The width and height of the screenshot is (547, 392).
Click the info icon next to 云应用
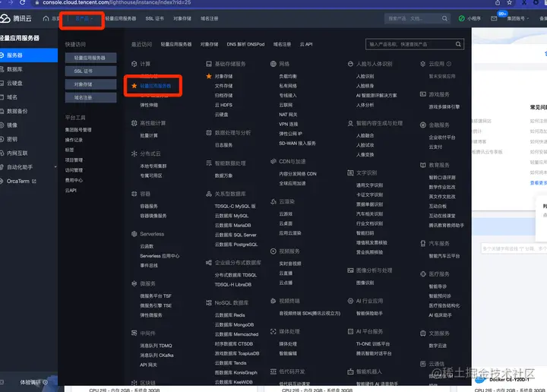click(449, 64)
